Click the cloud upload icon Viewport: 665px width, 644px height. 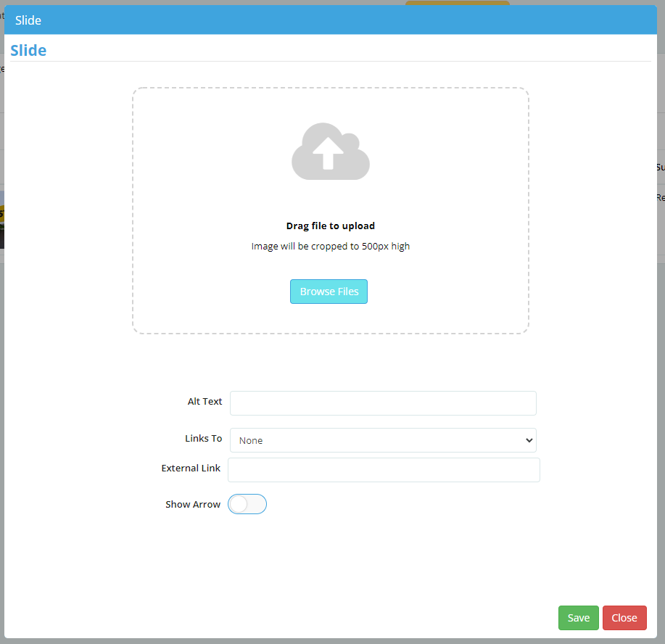(331, 152)
